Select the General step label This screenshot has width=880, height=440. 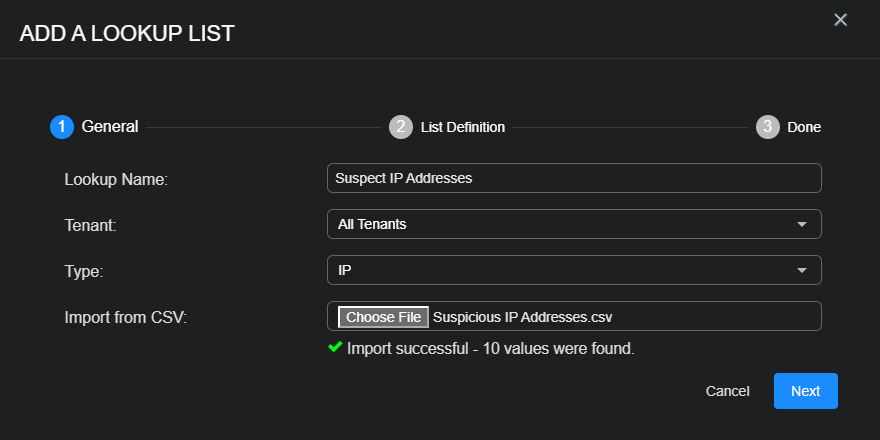110,127
